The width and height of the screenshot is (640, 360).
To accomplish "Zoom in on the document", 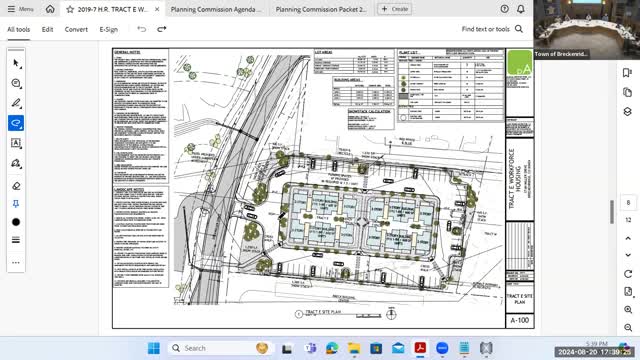I will pos(628,310).
